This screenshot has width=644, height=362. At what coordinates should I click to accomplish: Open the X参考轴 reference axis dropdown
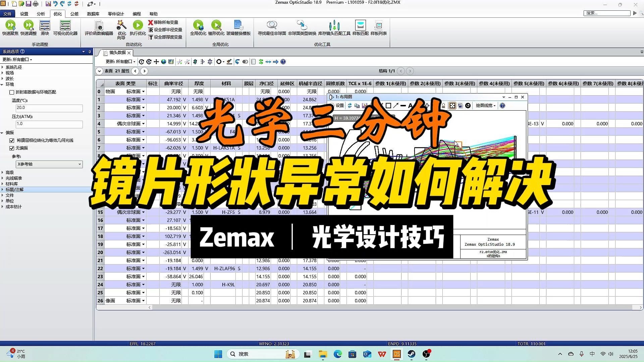tap(49, 164)
